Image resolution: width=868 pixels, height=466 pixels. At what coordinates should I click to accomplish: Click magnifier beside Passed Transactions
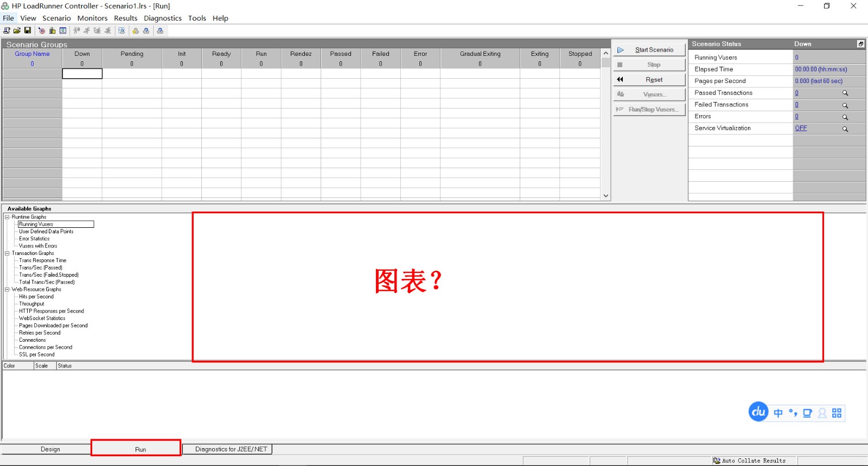click(845, 93)
